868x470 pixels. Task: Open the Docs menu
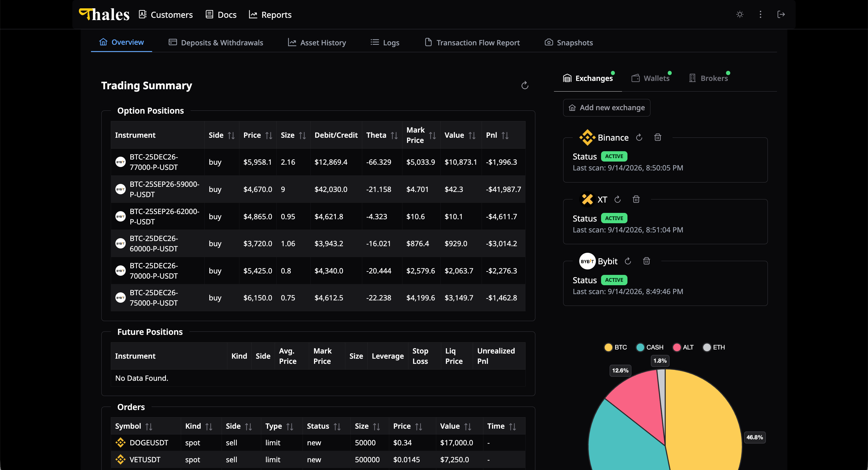click(221, 14)
